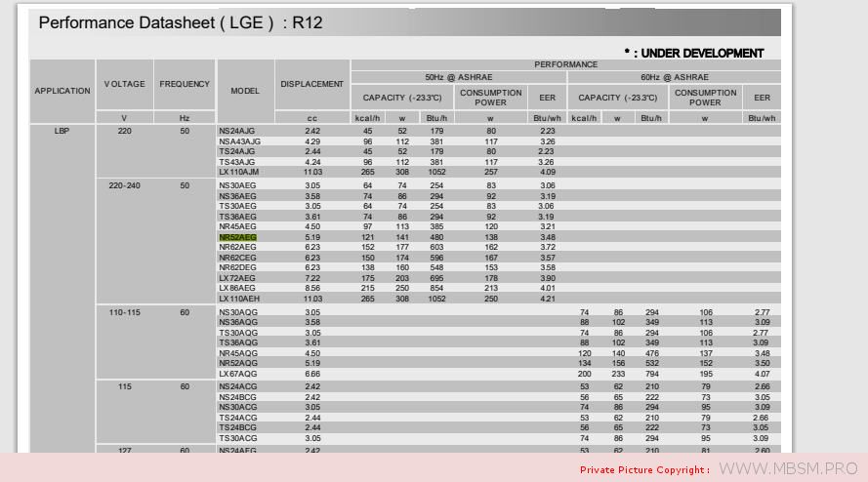Screen dimensions: 868x482
Task: Select the FREQUENCY column header
Action: coord(185,84)
